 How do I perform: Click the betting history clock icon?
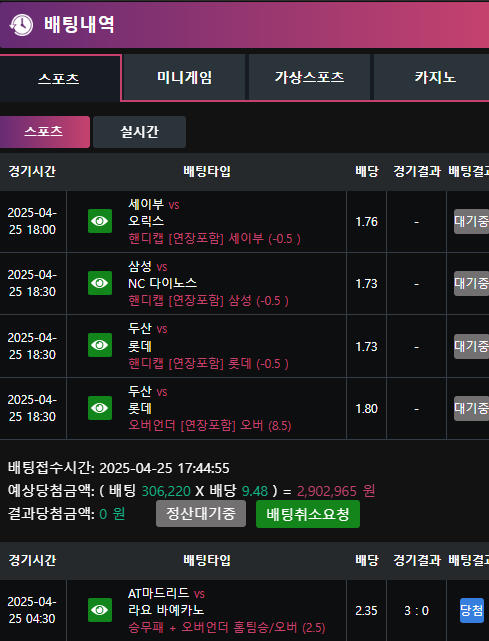[21, 25]
